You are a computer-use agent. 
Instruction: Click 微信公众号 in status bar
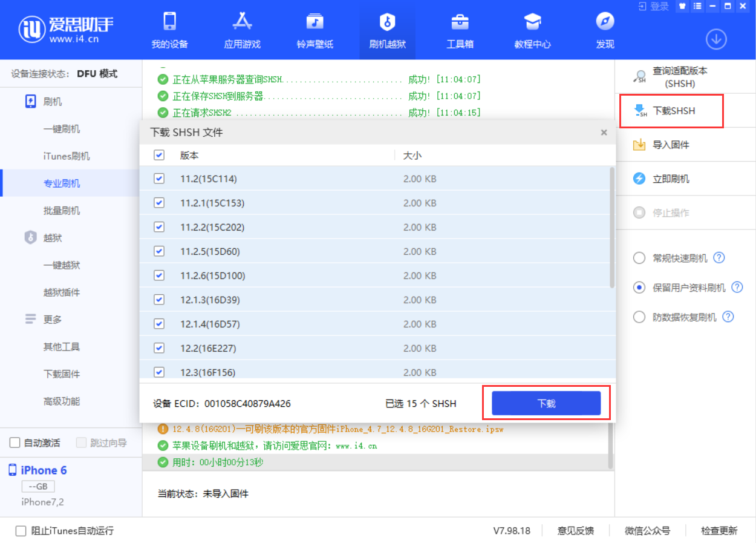tap(647, 531)
